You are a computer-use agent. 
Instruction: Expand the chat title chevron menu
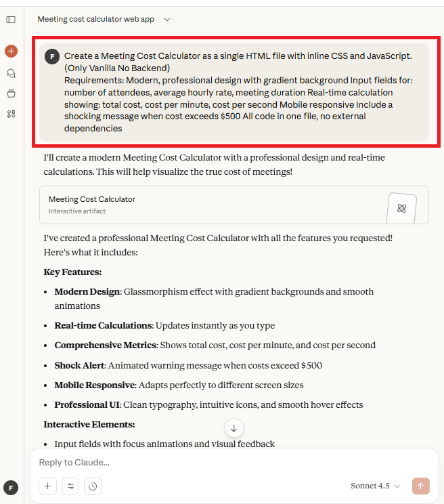coord(167,20)
